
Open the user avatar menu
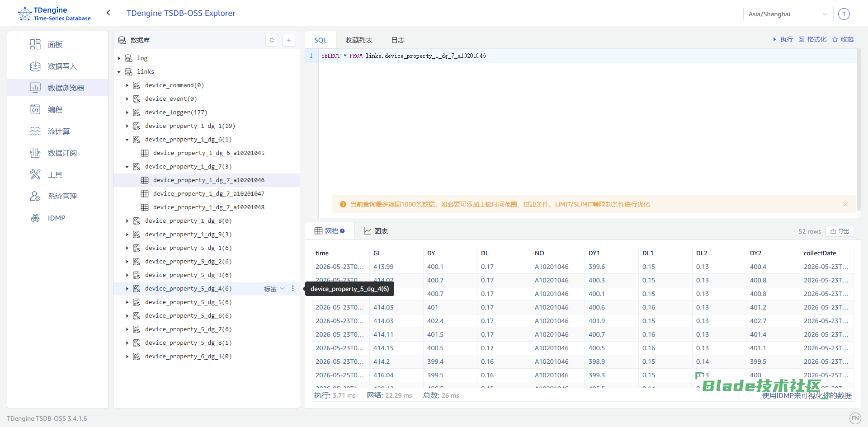click(x=844, y=14)
